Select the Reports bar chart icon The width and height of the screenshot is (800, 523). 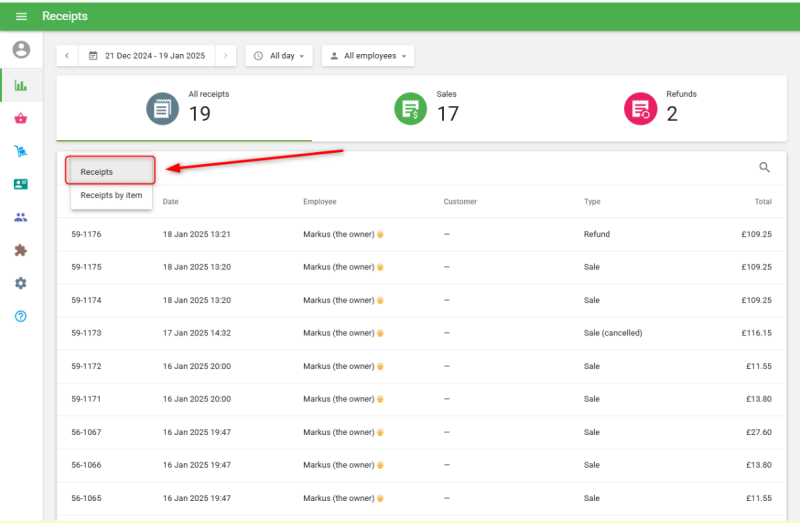point(21,85)
